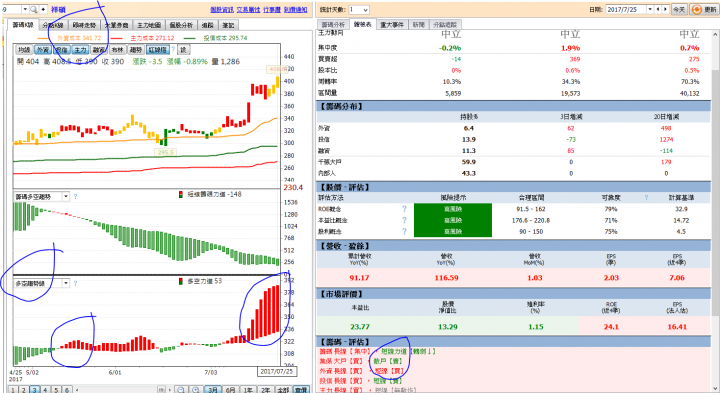Viewport: 720px width, 393px height.
Task: Open the 到價通知 link
Action: point(295,10)
